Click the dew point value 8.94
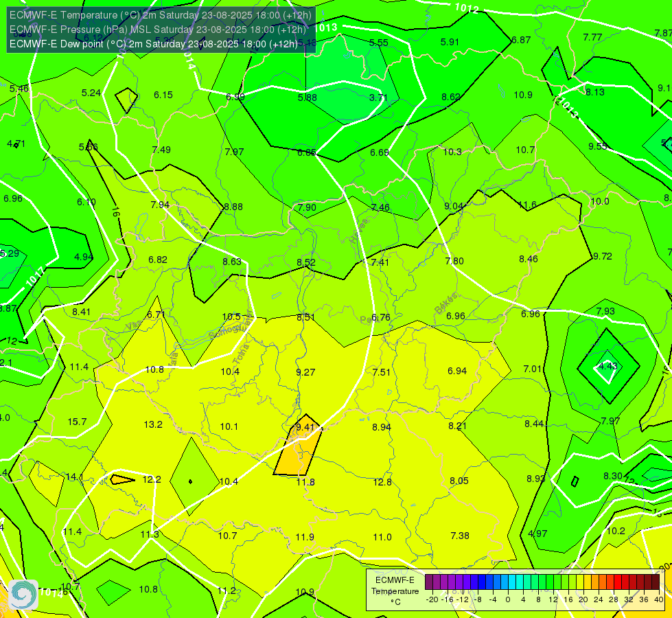 pos(382,426)
